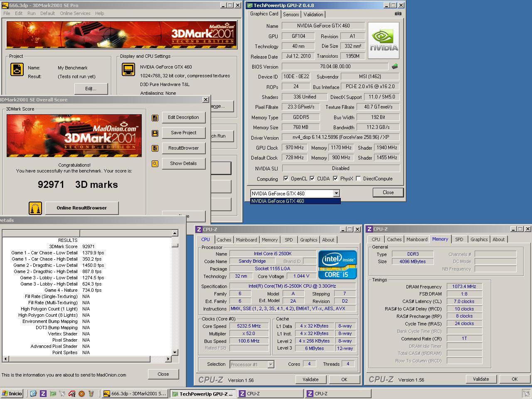Screen dimensions: 532x399
Task: Switch to the Sensors tab in GPU-Z
Action: (x=291, y=15)
